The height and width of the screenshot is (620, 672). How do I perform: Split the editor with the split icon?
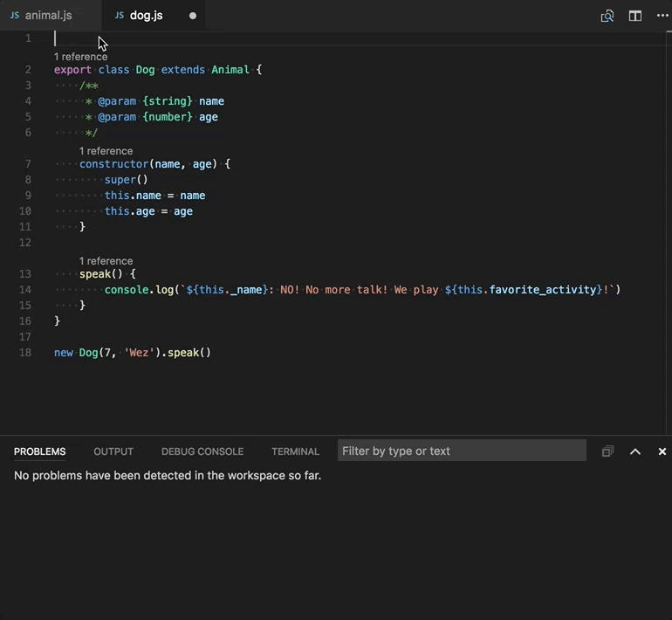(x=635, y=16)
